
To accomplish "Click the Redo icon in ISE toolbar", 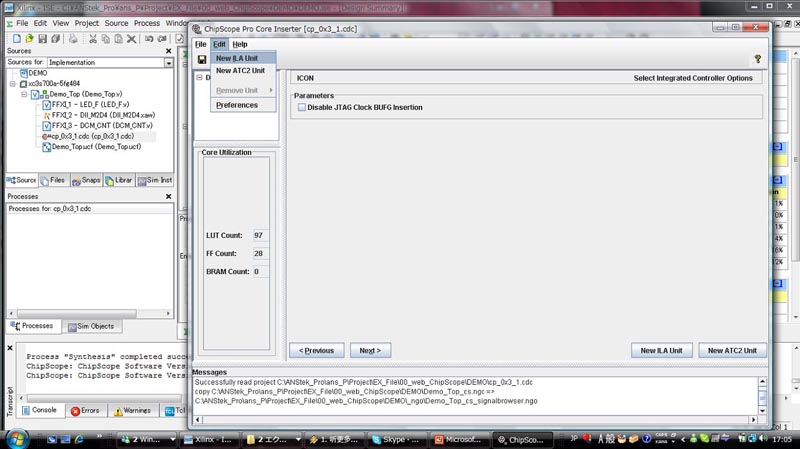I will click(162, 39).
